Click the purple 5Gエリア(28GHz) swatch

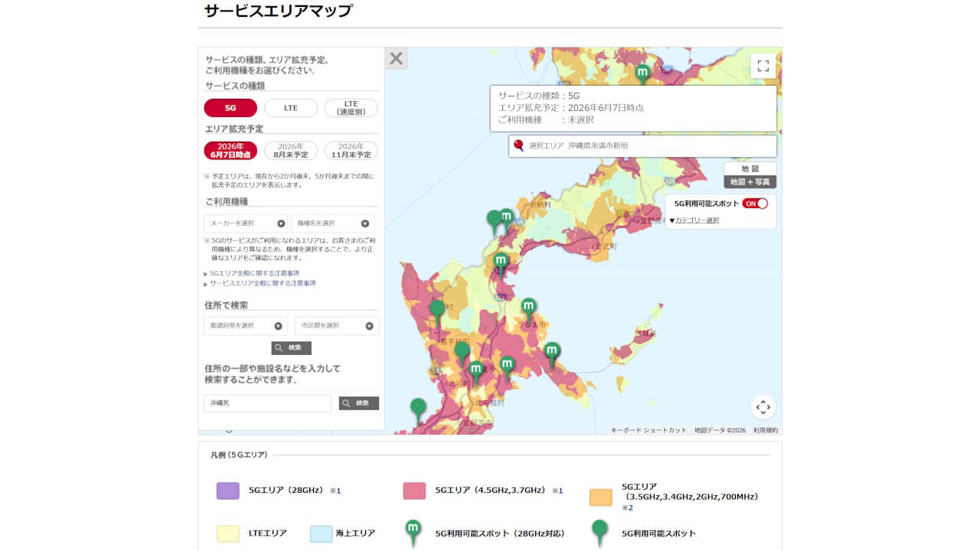pos(228,491)
